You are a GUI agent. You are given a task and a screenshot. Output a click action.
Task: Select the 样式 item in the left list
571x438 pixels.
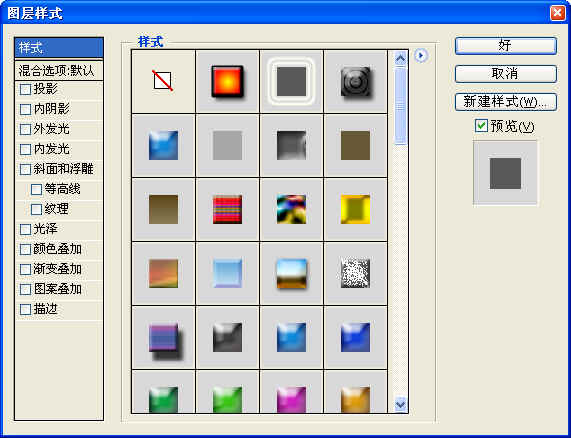click(59, 48)
